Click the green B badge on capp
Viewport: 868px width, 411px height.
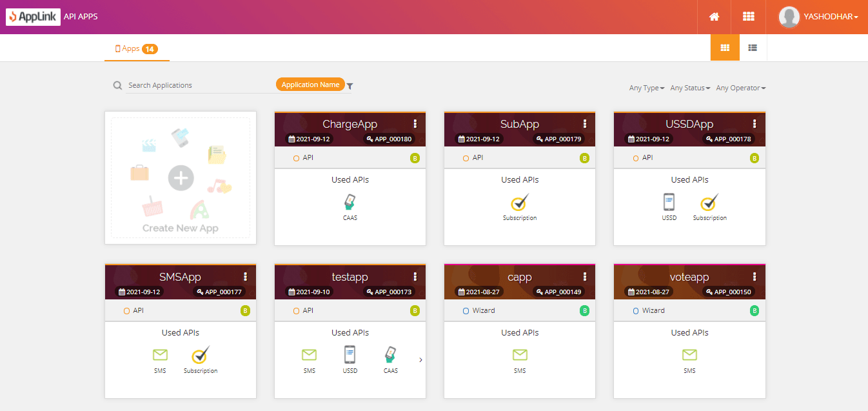tap(584, 311)
